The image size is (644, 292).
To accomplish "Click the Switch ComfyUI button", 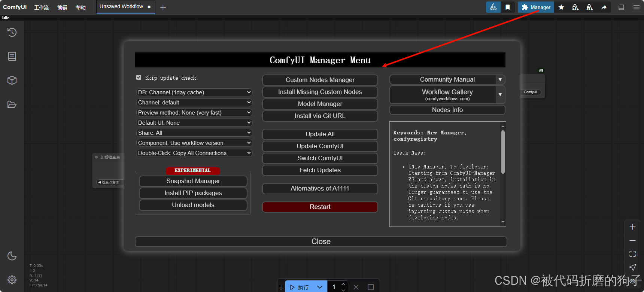I will click(x=320, y=158).
